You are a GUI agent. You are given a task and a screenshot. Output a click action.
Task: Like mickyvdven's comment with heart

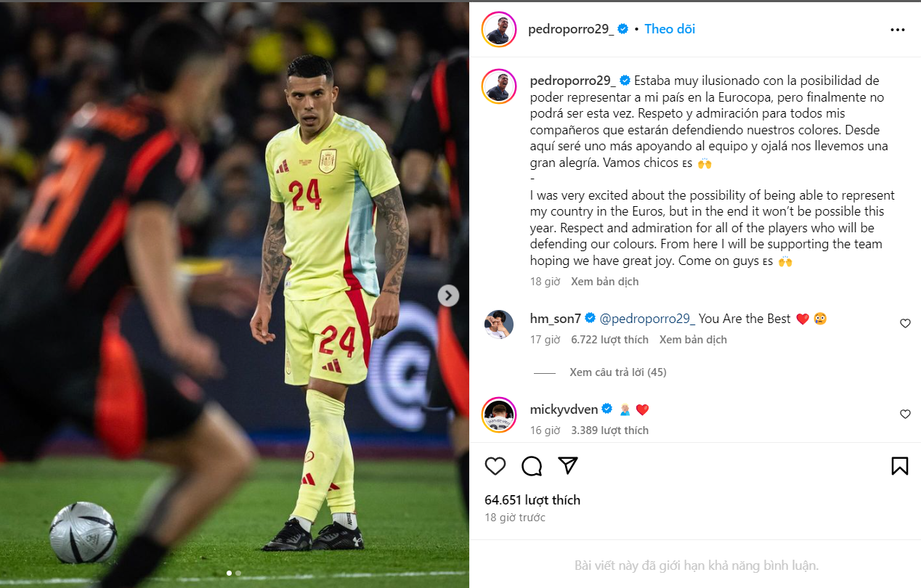click(905, 415)
